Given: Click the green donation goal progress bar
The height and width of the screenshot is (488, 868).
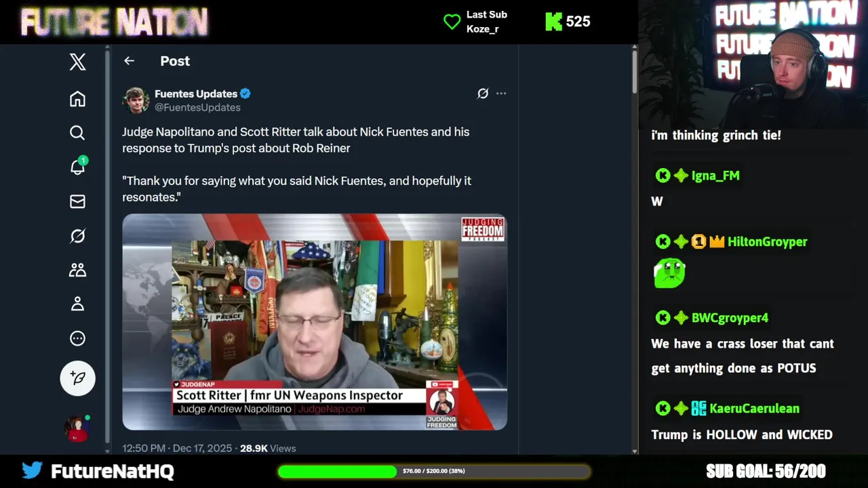Looking at the screenshot, I should pos(434,471).
